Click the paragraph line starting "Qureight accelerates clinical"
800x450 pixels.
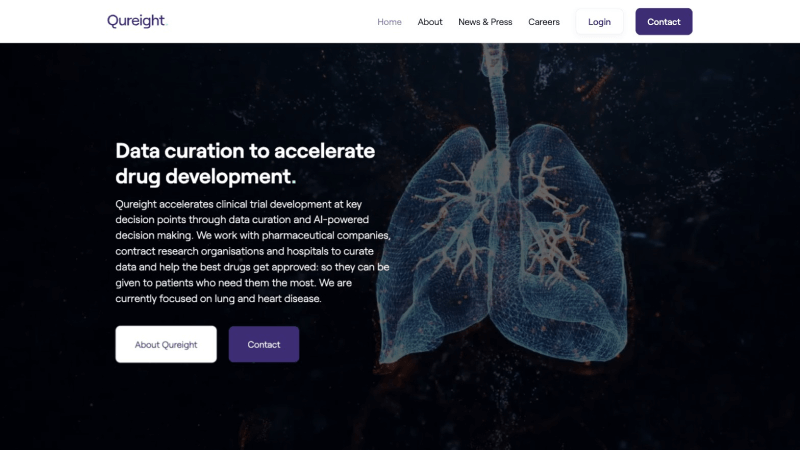point(244,204)
